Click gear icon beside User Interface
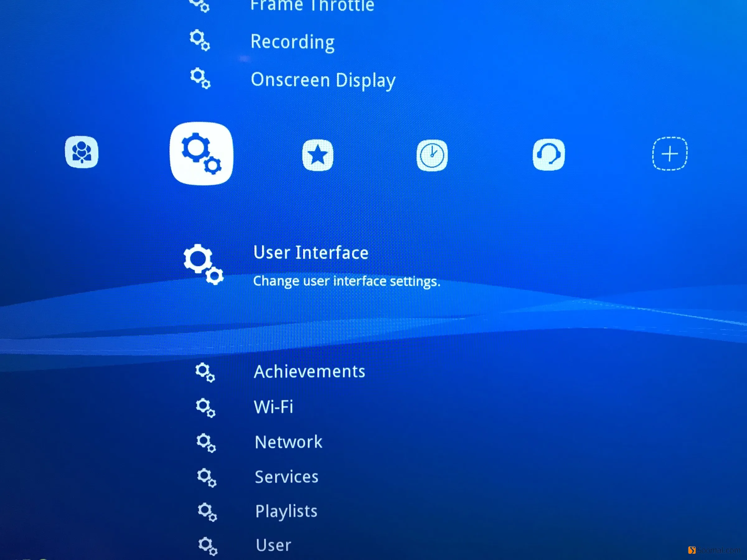The height and width of the screenshot is (560, 747). pyautogui.click(x=203, y=264)
